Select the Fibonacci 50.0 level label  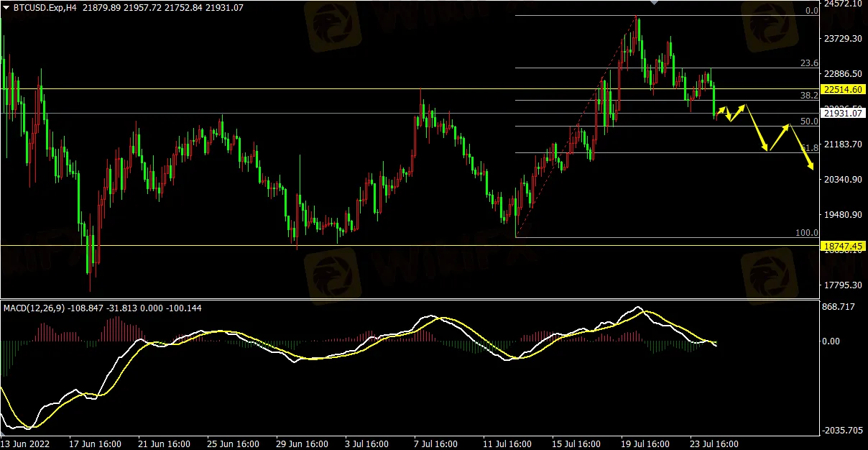pos(810,121)
